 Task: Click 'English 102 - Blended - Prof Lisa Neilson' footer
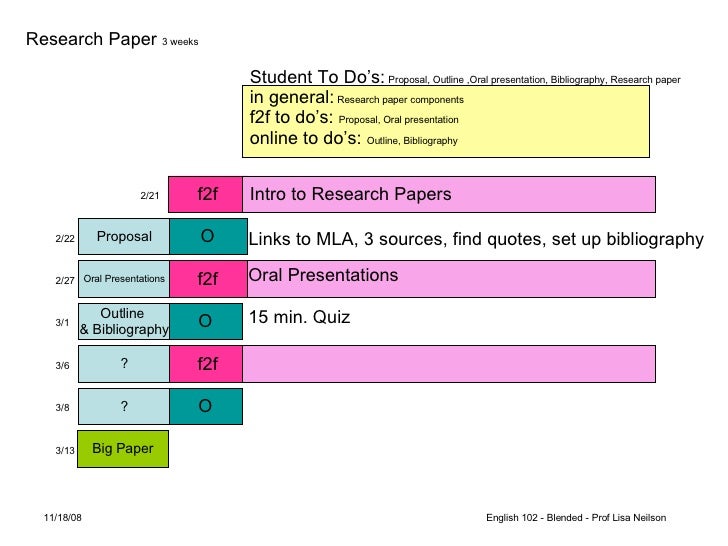click(576, 517)
